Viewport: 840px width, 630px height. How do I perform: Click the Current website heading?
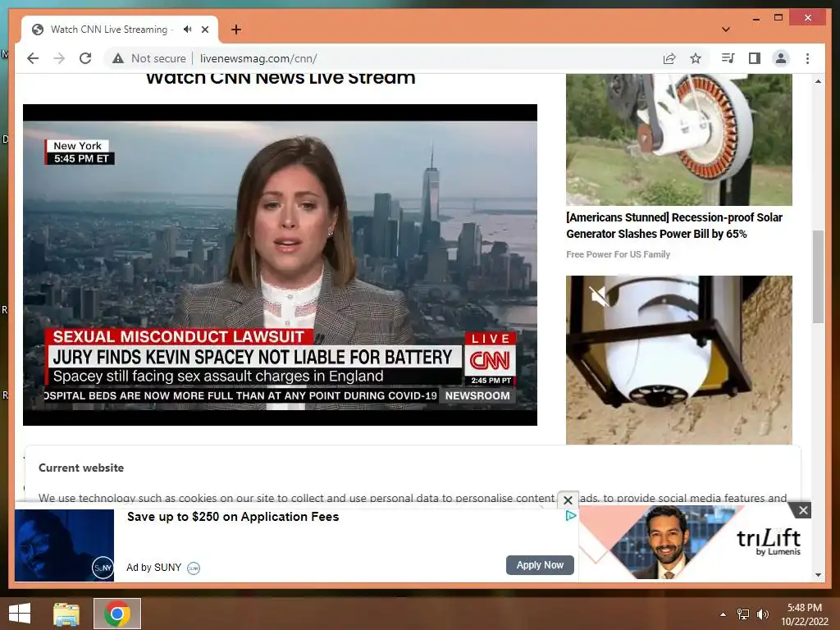click(x=81, y=468)
